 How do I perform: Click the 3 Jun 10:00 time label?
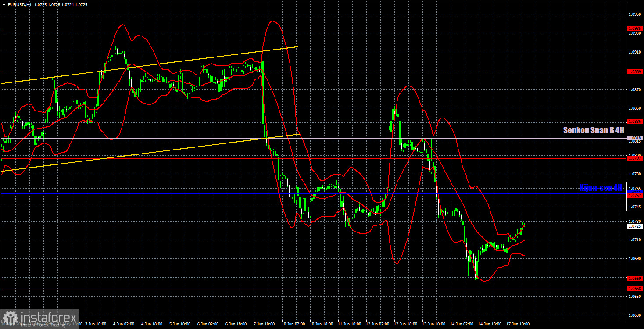(x=95, y=324)
